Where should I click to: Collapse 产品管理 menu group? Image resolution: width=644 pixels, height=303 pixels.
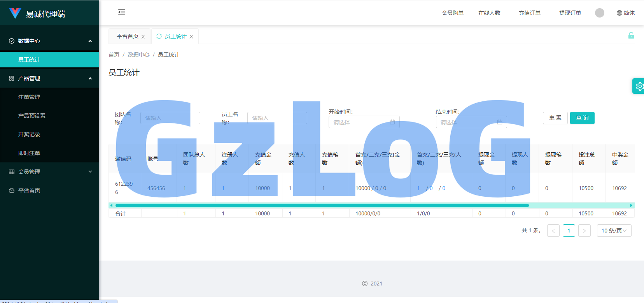[49, 78]
